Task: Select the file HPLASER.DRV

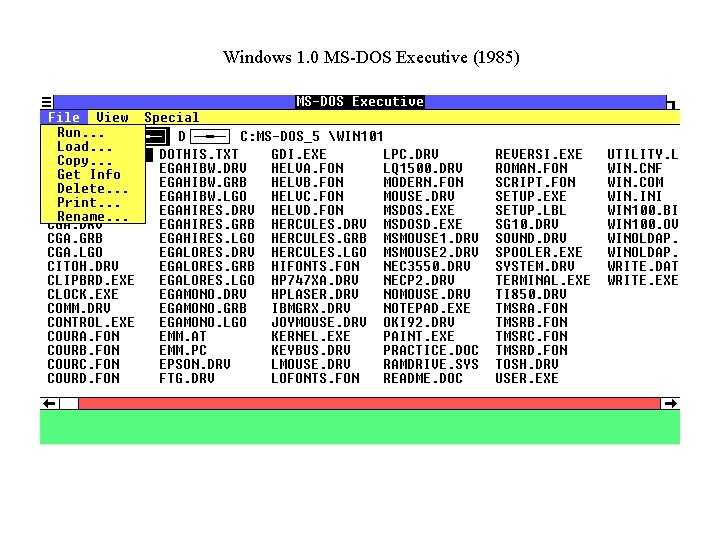Action: click(315, 294)
